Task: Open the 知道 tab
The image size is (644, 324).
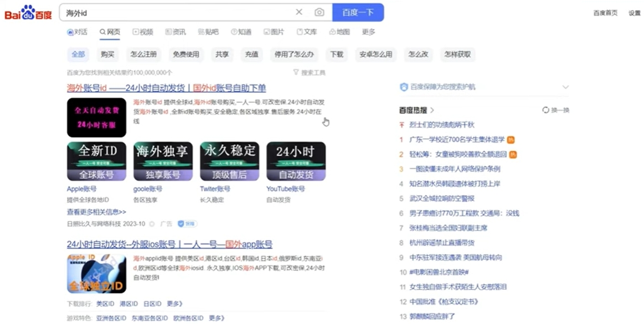Action: pyautogui.click(x=241, y=32)
